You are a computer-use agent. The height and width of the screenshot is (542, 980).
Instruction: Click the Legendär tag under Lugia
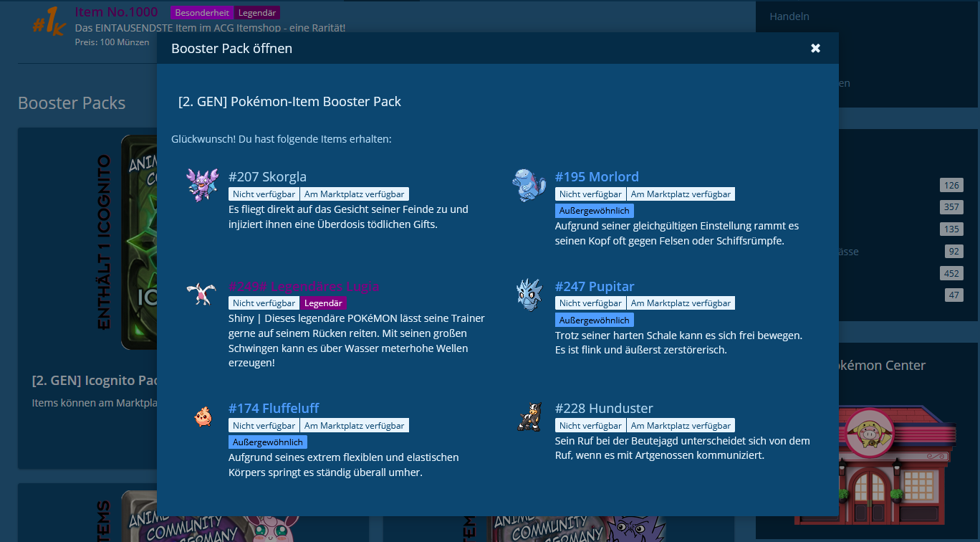(x=322, y=303)
